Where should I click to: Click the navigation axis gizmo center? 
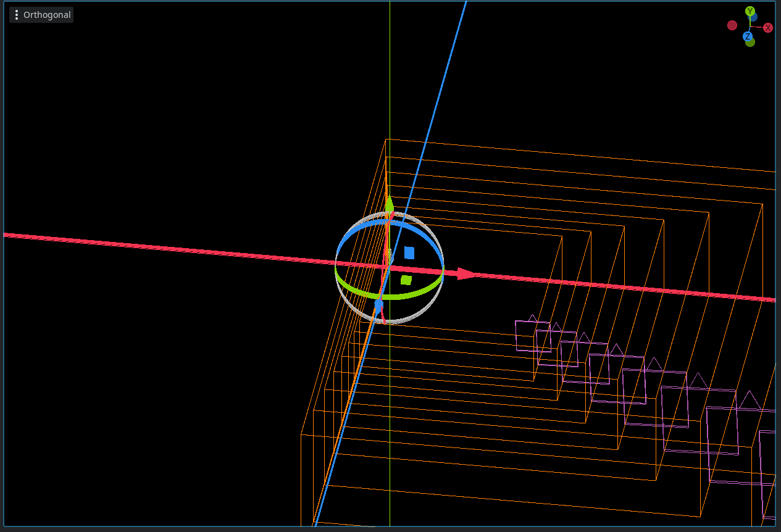751,27
